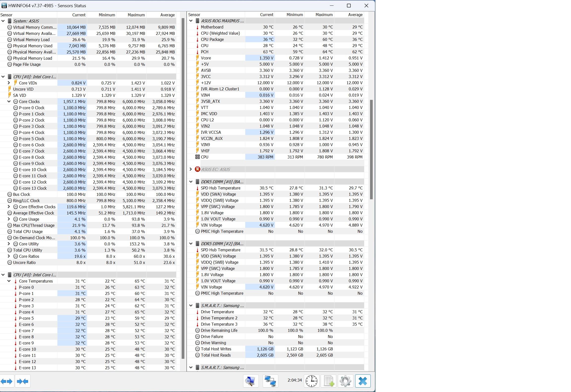Open sensor settings gear icon
571x392 pixels.
pyautogui.click(x=345, y=381)
